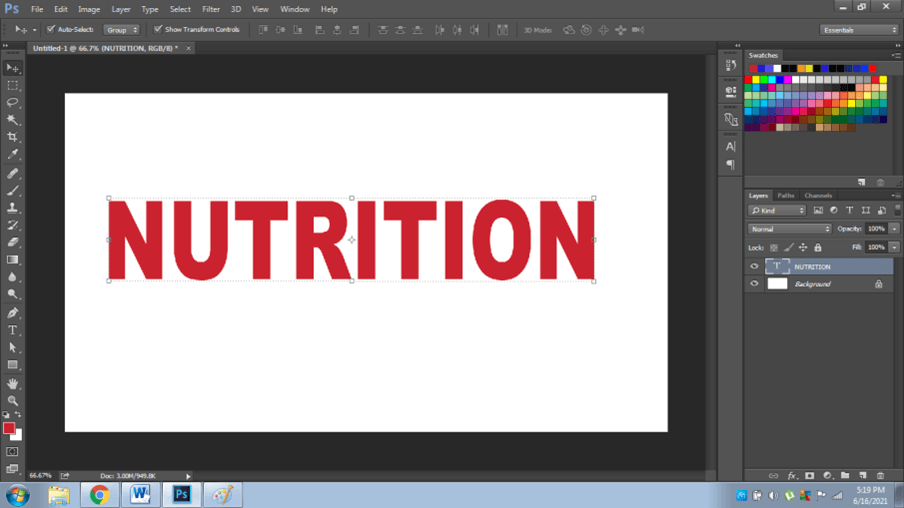Select the Path Selection tool

click(x=13, y=347)
